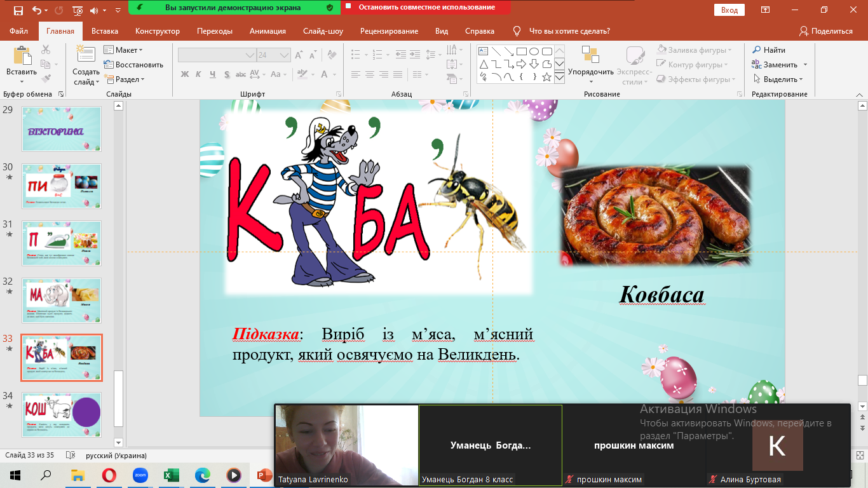Select the Rectangle shape in gallery
868x488 pixels.
[521, 51]
